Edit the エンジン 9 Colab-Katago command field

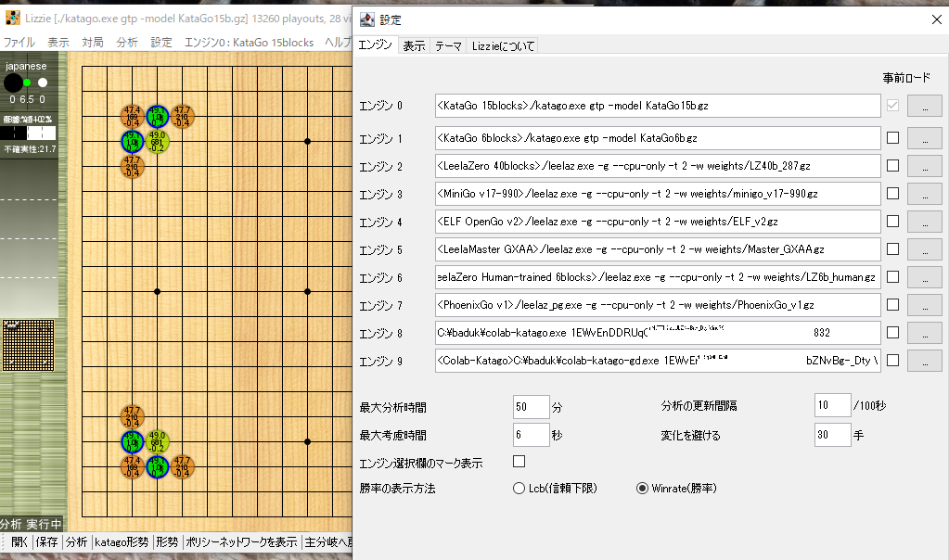(658, 361)
